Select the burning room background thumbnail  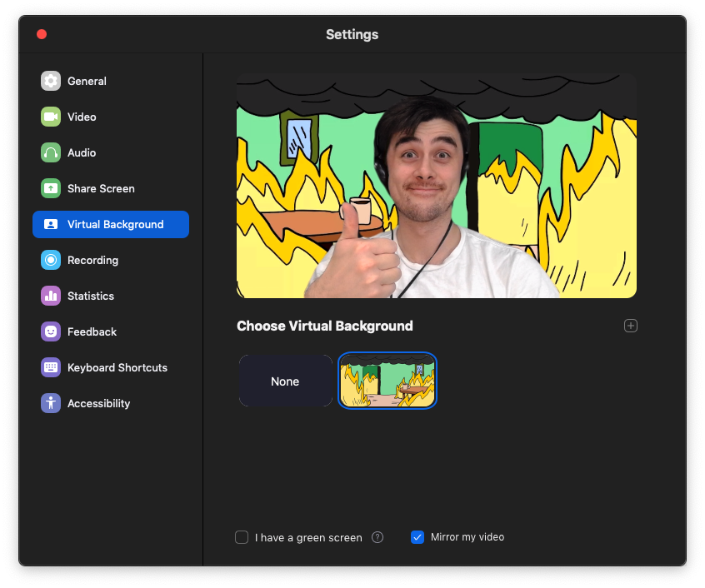coord(387,381)
